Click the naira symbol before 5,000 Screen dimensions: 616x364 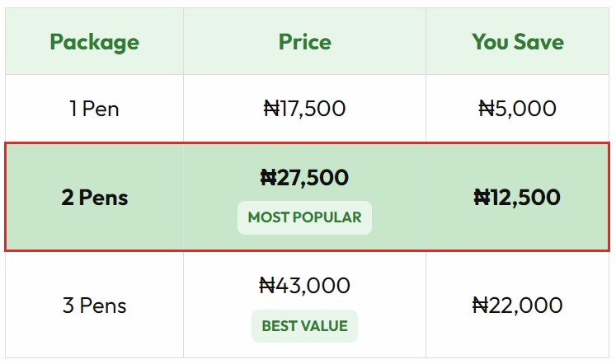(x=487, y=109)
